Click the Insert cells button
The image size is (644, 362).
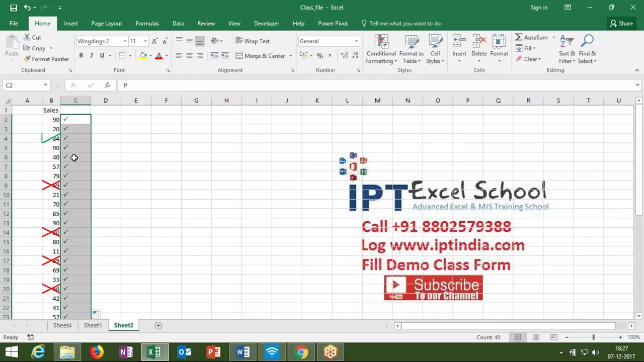[x=459, y=49]
